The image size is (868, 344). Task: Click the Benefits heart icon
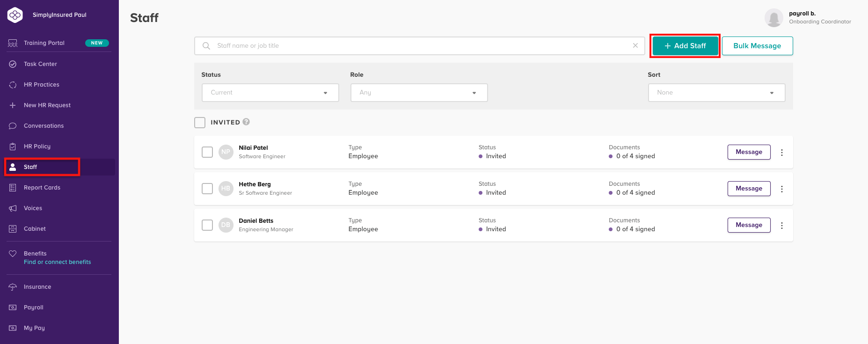pos(13,254)
